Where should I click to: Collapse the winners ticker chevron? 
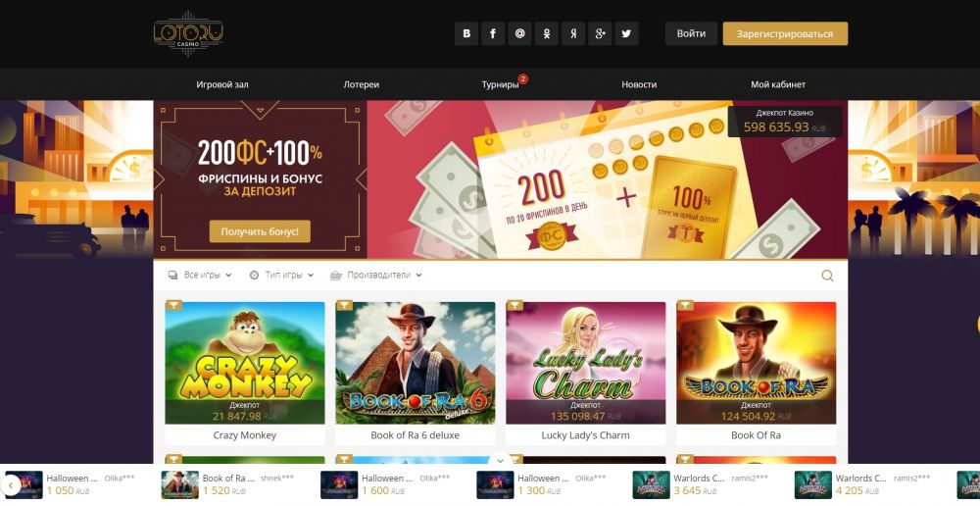click(500, 460)
